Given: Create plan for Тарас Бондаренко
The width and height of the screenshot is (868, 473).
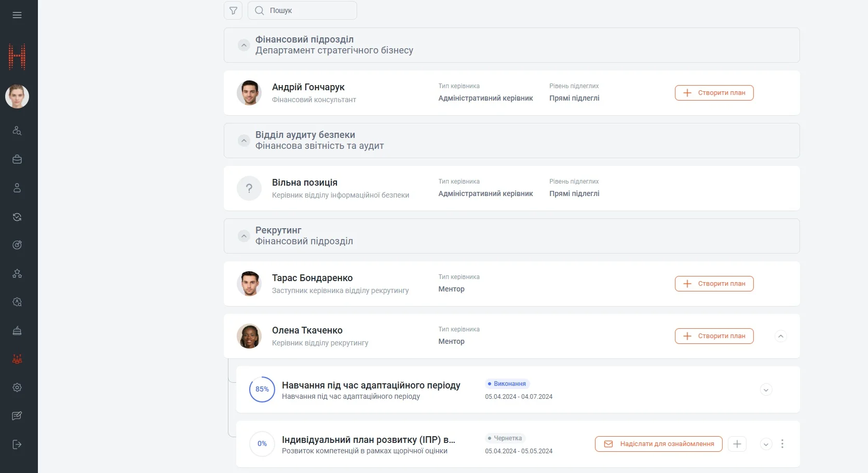Looking at the screenshot, I should (714, 284).
